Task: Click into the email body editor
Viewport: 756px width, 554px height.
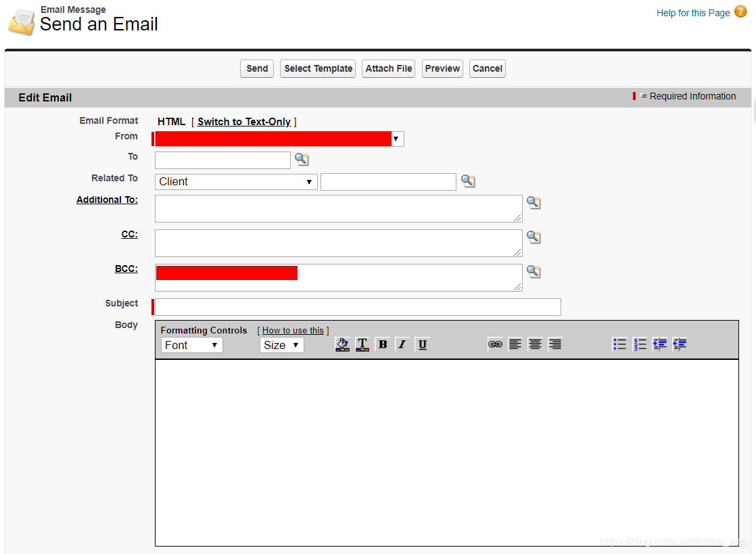Action: [x=447, y=453]
